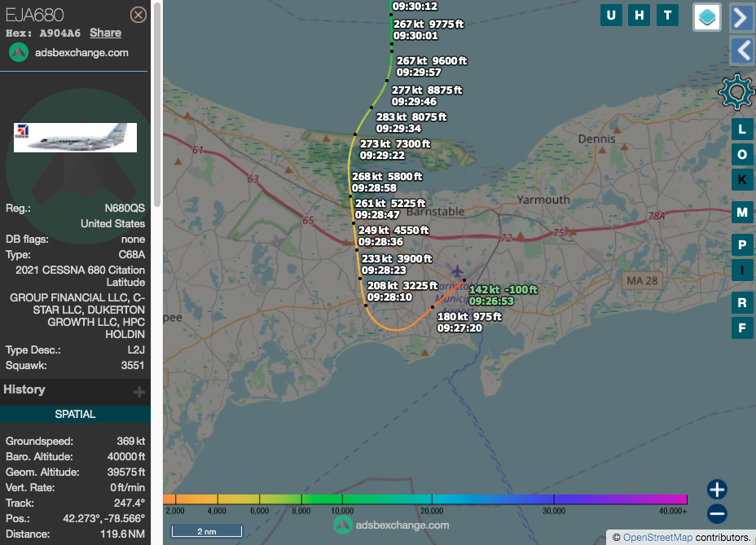Zoom out with the minus button
Image resolution: width=756 pixels, height=545 pixels.
click(717, 514)
